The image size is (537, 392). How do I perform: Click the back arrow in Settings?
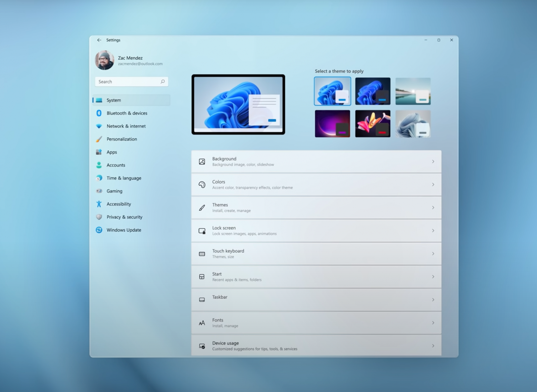point(99,40)
